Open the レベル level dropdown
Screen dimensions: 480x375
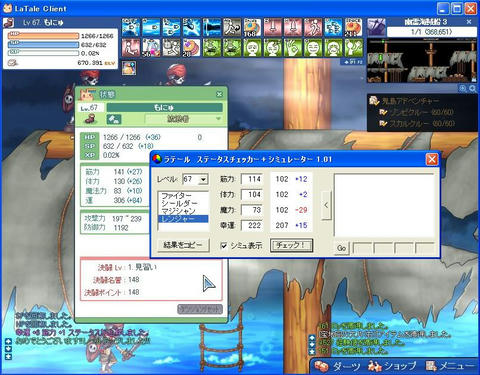pos(203,179)
